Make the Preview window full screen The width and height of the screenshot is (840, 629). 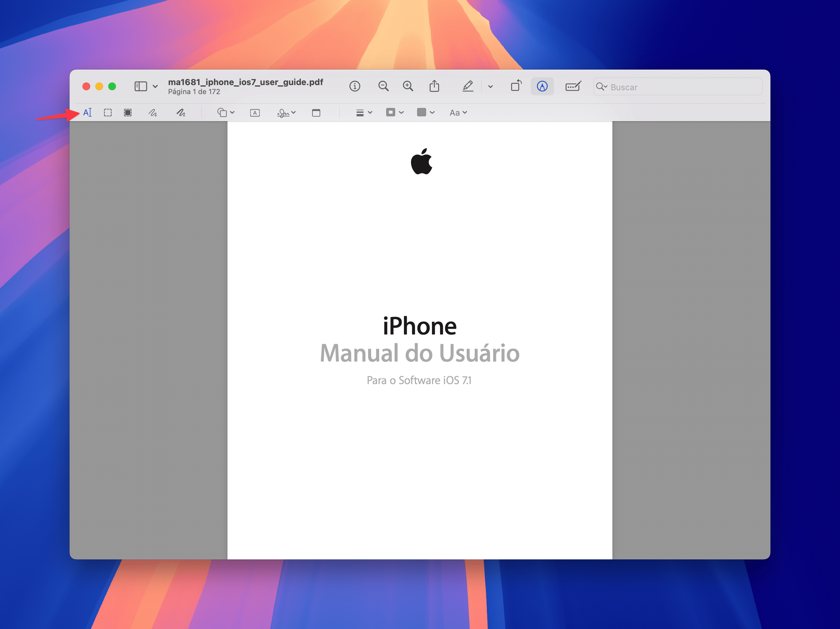coord(112,87)
